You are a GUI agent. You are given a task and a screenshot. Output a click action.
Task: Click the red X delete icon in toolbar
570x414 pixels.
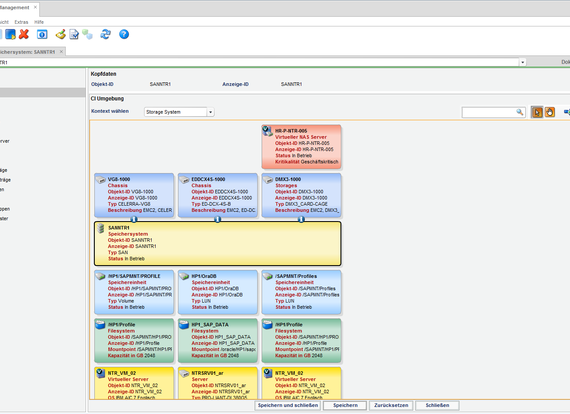click(x=24, y=34)
